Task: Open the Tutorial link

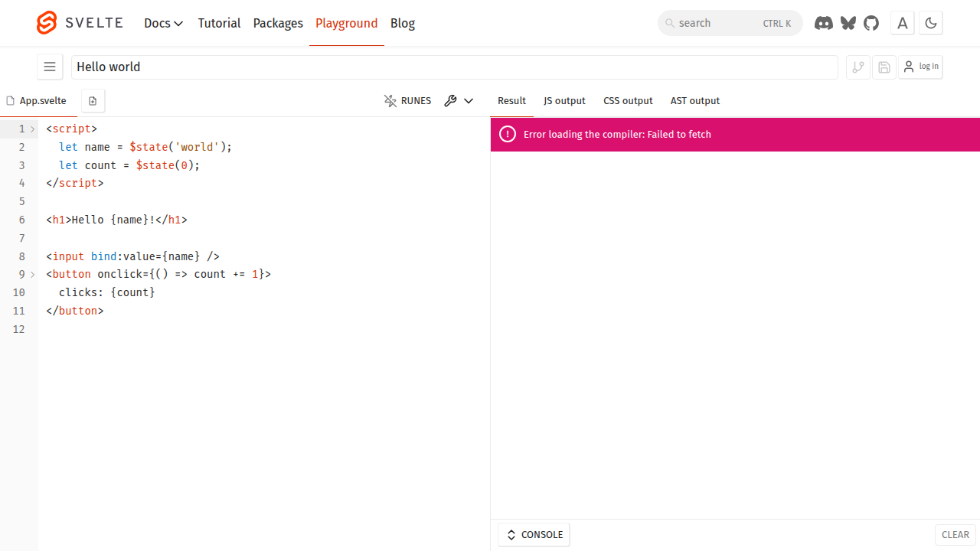Action: click(219, 23)
